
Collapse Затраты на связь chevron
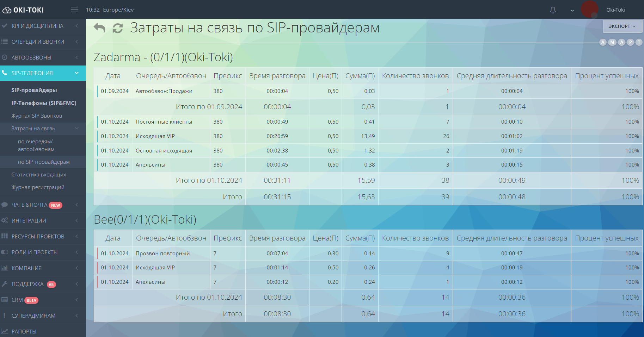point(77,129)
